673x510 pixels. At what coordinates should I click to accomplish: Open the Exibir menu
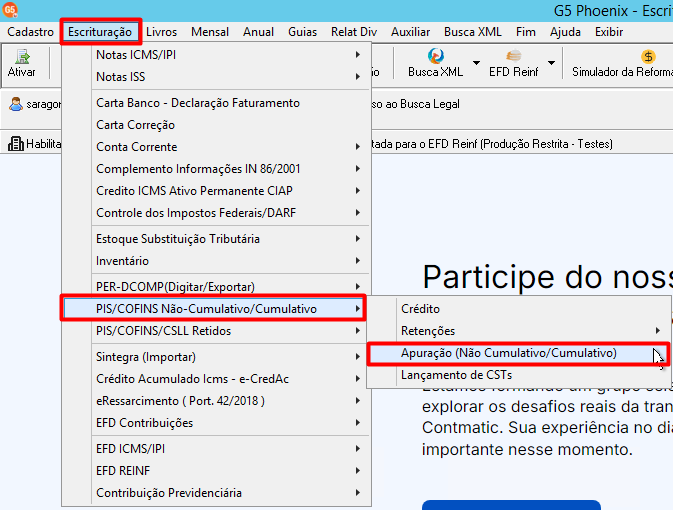point(609,32)
